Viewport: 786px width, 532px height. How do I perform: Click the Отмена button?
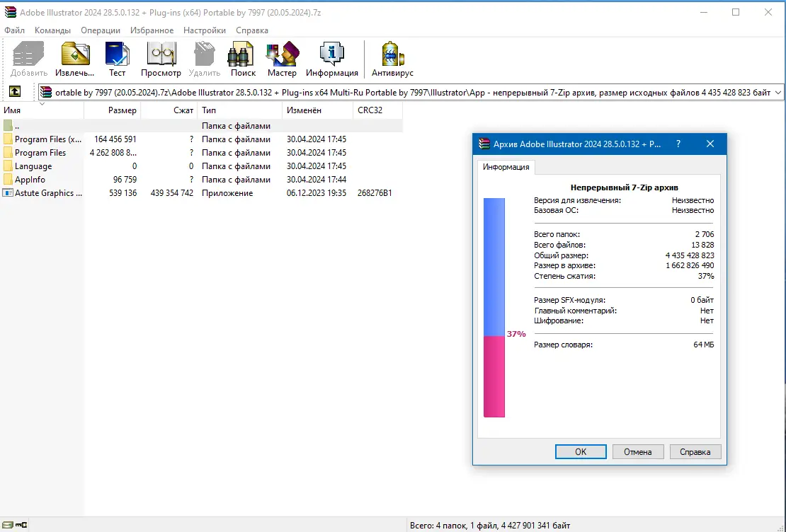click(x=637, y=452)
